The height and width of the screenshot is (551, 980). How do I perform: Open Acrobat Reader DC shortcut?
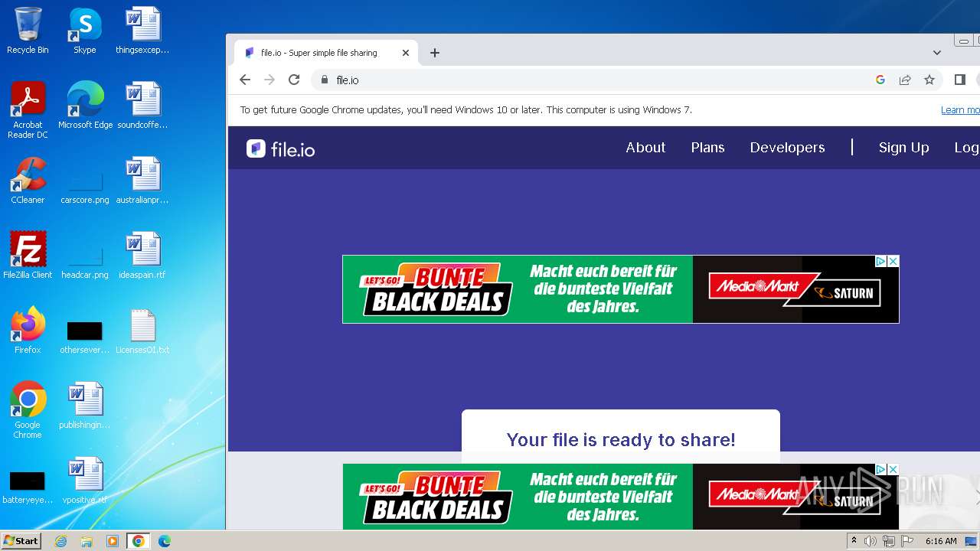pos(28,109)
